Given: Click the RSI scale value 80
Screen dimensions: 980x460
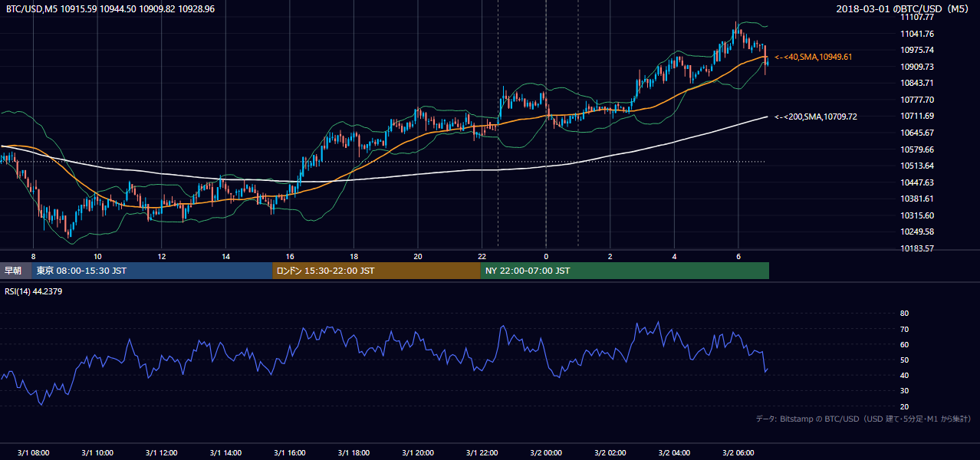Looking at the screenshot, I should coord(904,314).
